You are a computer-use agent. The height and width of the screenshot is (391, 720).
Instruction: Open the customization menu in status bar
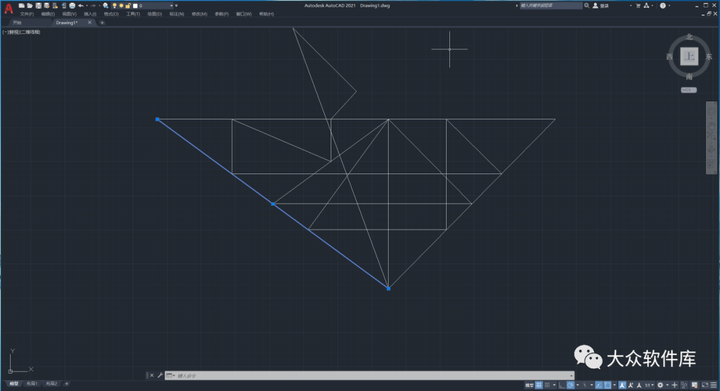click(x=714, y=385)
